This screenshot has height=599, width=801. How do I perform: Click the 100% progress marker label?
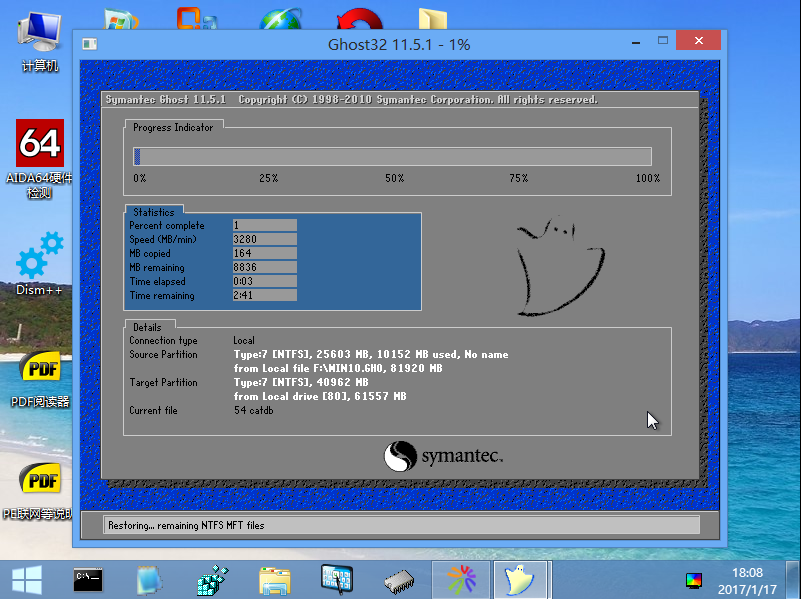coord(648,178)
